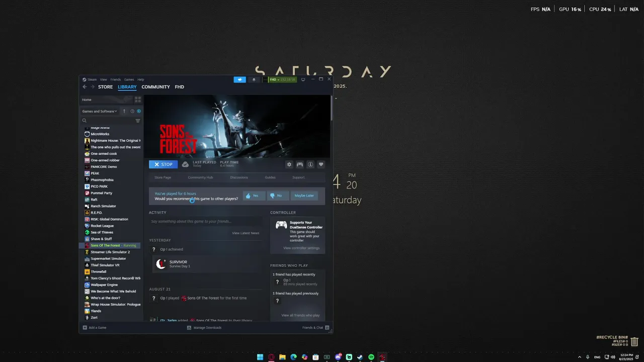Image resolution: width=644 pixels, height=362 pixels.
Task: Open View controller settings link
Action: coord(301,248)
